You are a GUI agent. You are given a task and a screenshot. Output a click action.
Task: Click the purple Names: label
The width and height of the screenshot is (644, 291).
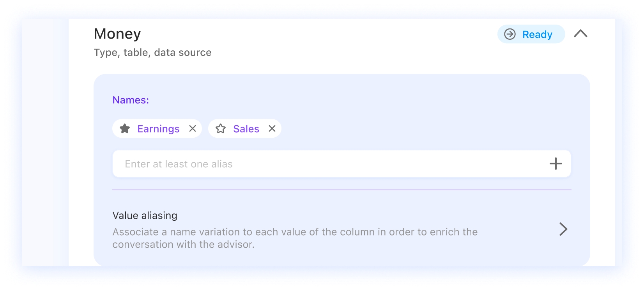click(x=131, y=100)
